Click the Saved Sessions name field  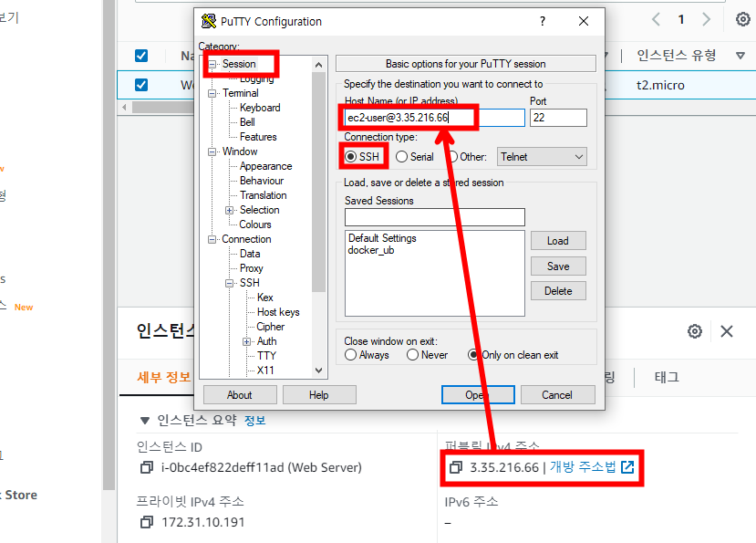click(x=434, y=217)
